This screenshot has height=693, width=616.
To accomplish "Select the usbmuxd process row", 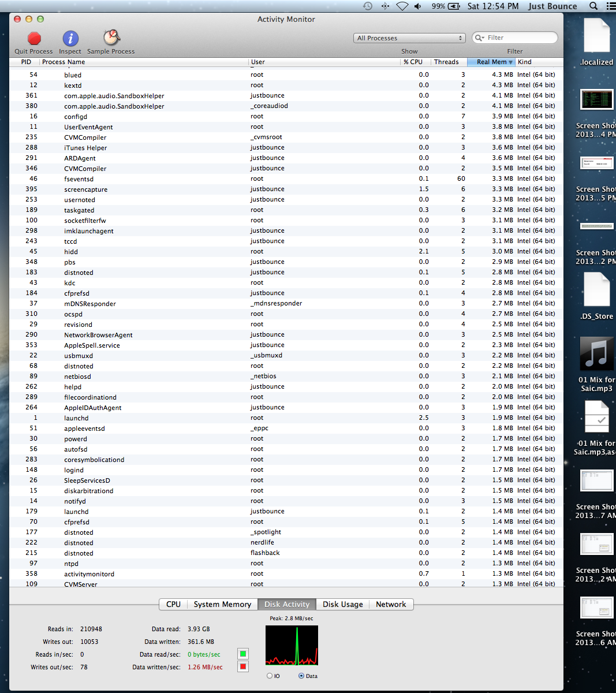I will (x=286, y=355).
